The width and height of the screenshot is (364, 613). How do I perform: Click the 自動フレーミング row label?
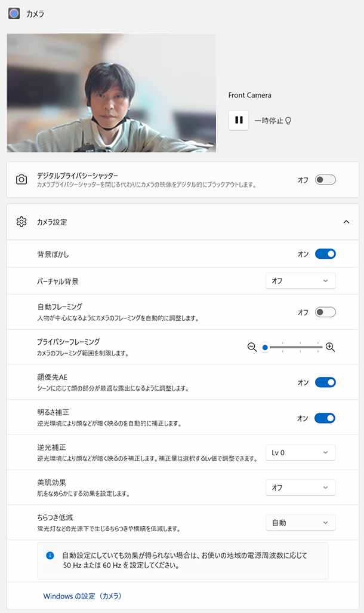pos(60,307)
